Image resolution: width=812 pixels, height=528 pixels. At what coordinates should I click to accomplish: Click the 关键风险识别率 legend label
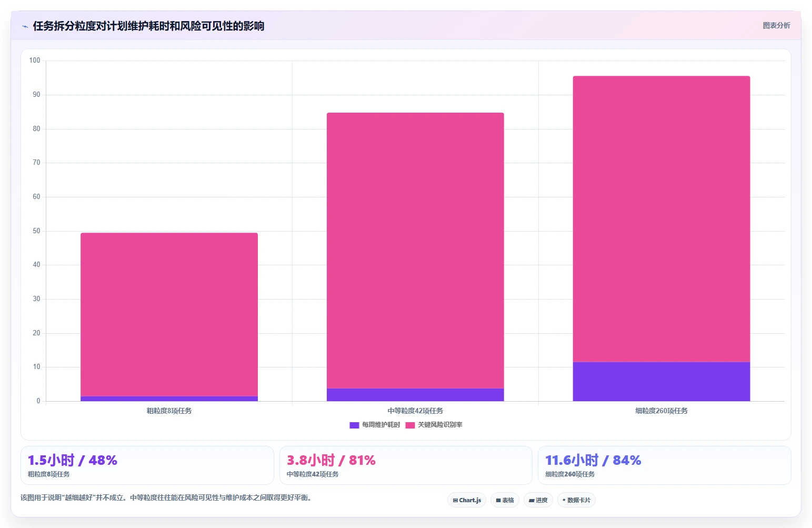[440, 425]
